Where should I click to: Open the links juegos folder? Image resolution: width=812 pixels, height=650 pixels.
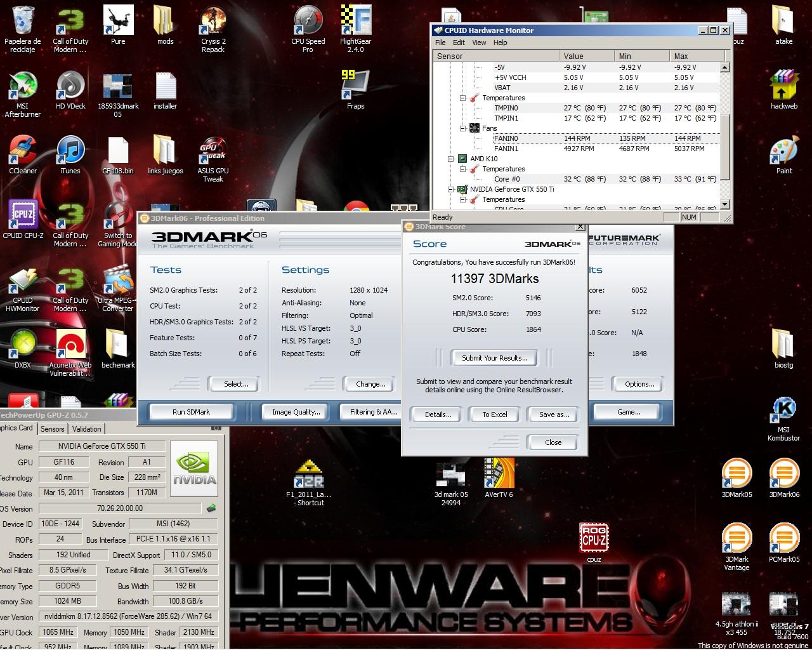coord(165,155)
